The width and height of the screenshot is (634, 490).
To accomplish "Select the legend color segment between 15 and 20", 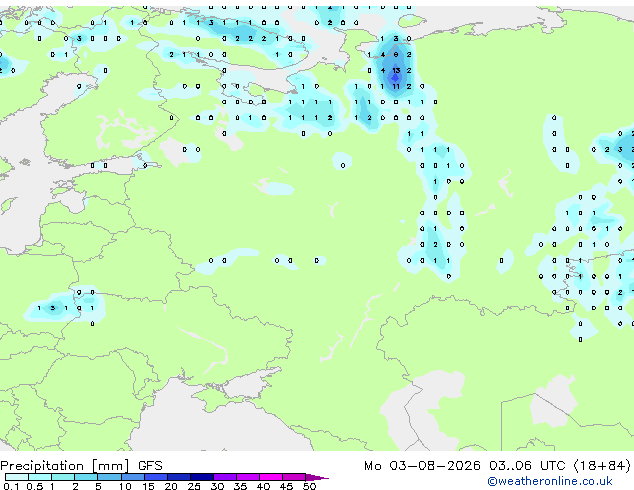I will click(x=156, y=477).
